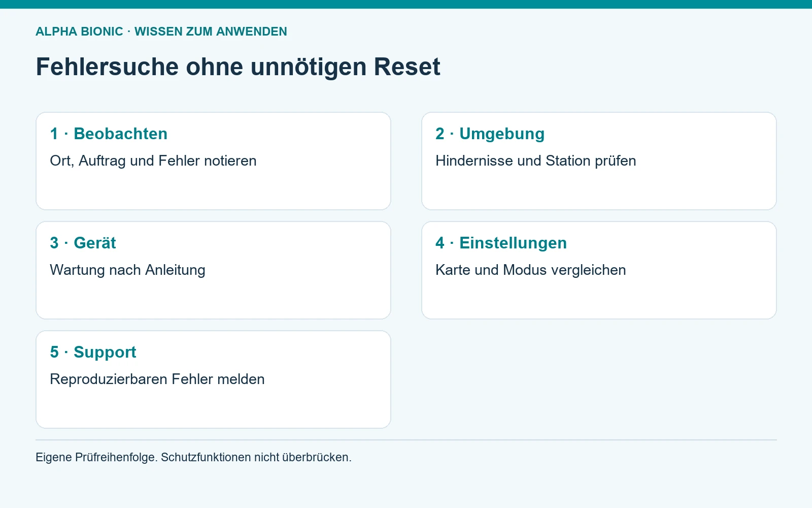Click the card heading '4 · Einstellungen'
The height and width of the screenshot is (508, 812).
tap(501, 243)
